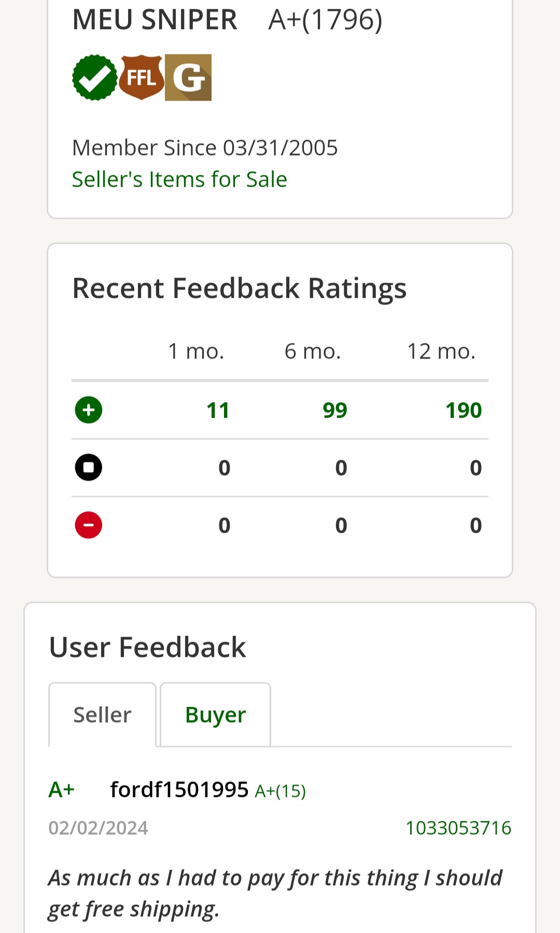Image resolution: width=560 pixels, height=933 pixels.
Task: Open Seller's Items for Sale link
Action: tap(179, 180)
